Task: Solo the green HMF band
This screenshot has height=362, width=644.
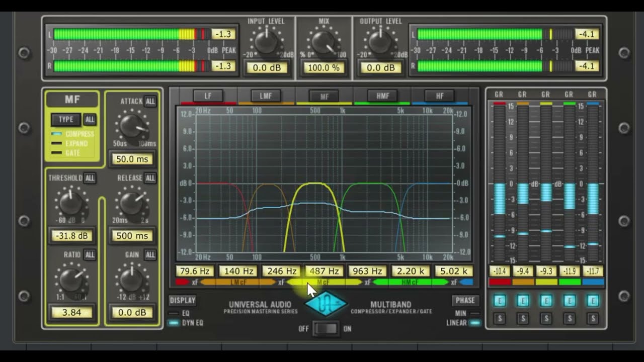Action: coord(570,318)
